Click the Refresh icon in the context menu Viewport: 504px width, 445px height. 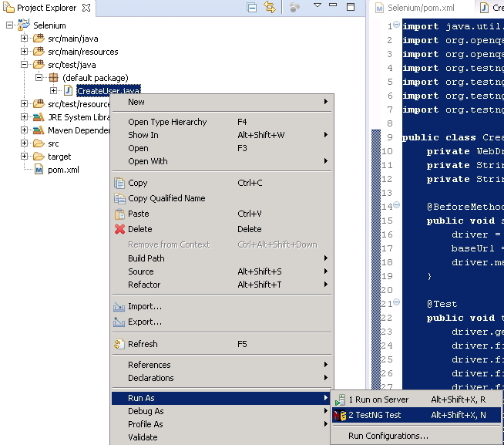[119, 344]
